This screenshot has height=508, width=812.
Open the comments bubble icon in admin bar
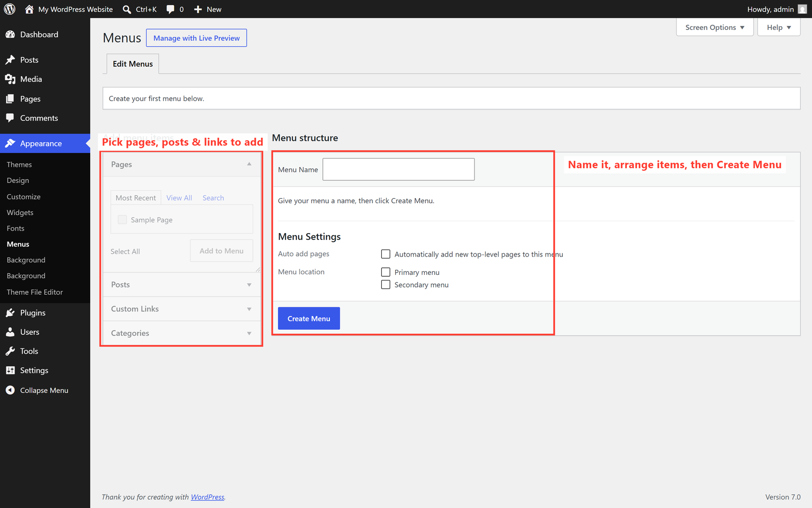[171, 9]
